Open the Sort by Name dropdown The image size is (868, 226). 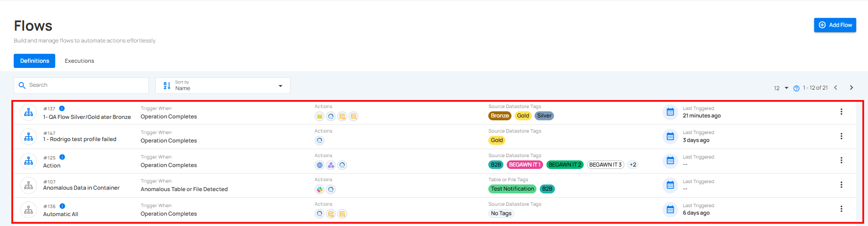point(223,85)
